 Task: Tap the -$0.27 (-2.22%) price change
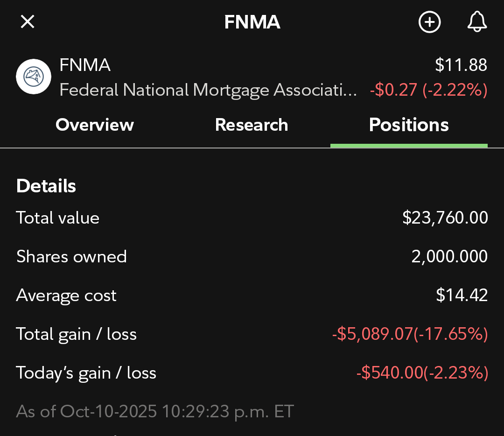tap(428, 90)
